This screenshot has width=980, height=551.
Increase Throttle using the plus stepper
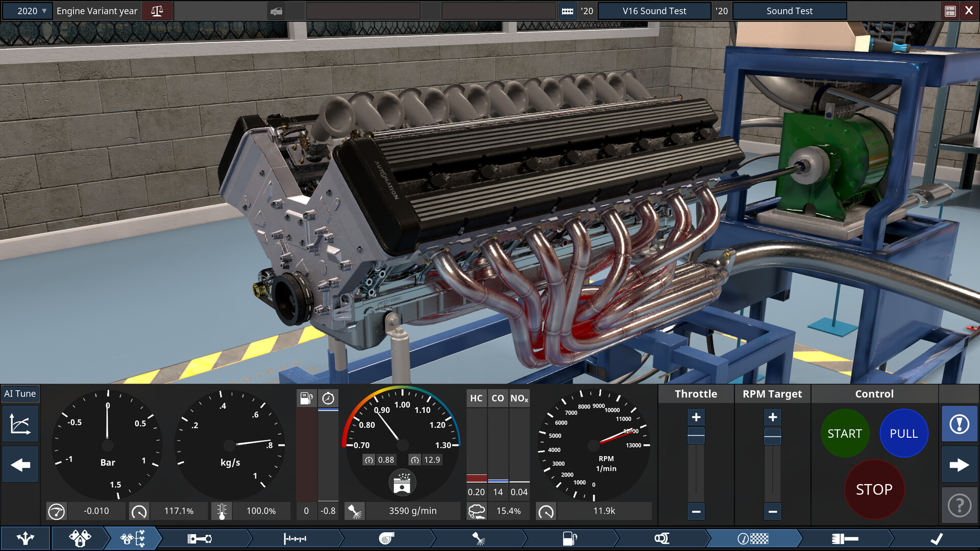[x=695, y=417]
